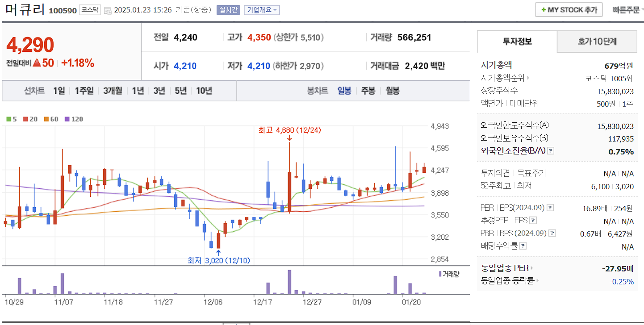Switch to the 호가 10단계 tab
The width and height of the screenshot is (644, 325).
pos(597,41)
